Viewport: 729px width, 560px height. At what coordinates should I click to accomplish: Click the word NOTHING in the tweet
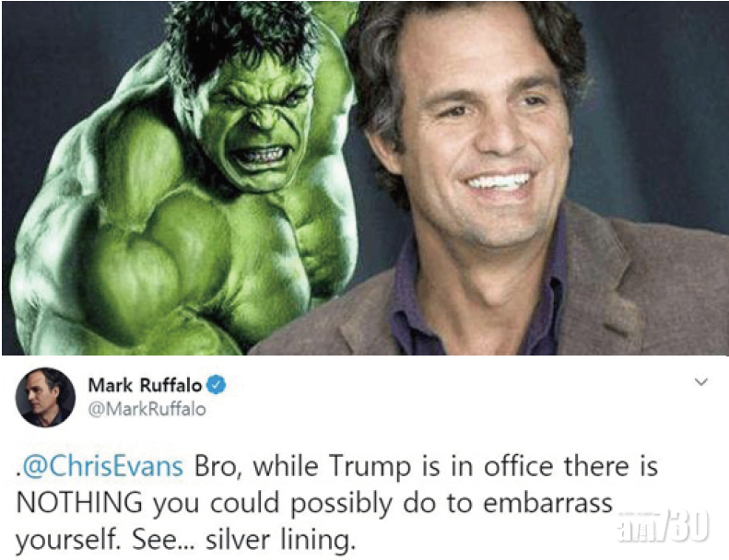pos(79,503)
